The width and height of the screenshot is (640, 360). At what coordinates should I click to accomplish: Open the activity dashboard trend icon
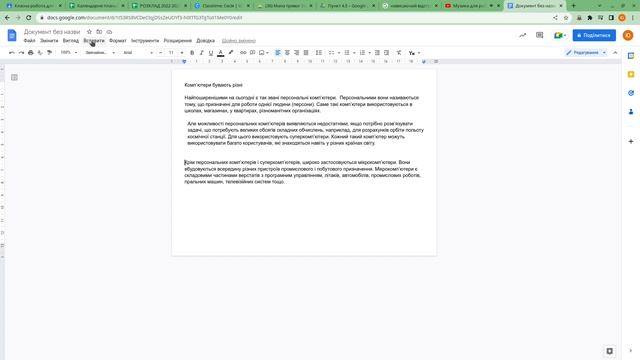pos(522,36)
